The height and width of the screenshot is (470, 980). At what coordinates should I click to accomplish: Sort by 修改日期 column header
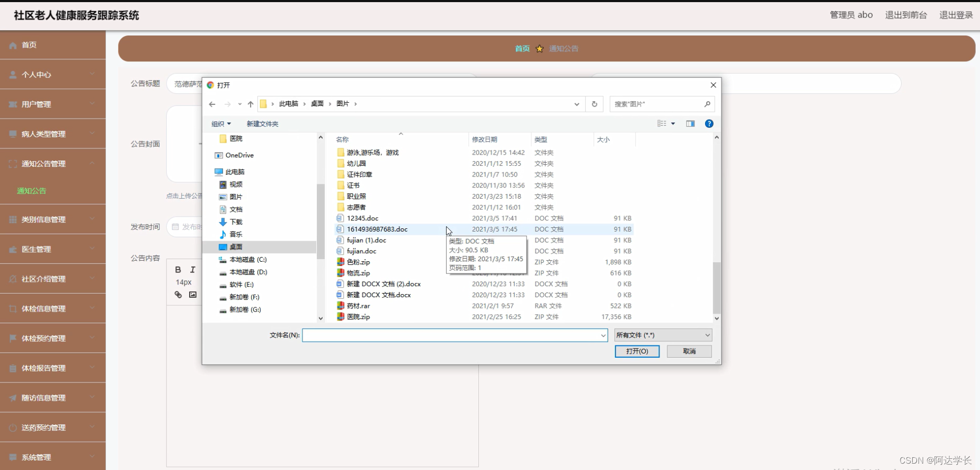(485, 139)
